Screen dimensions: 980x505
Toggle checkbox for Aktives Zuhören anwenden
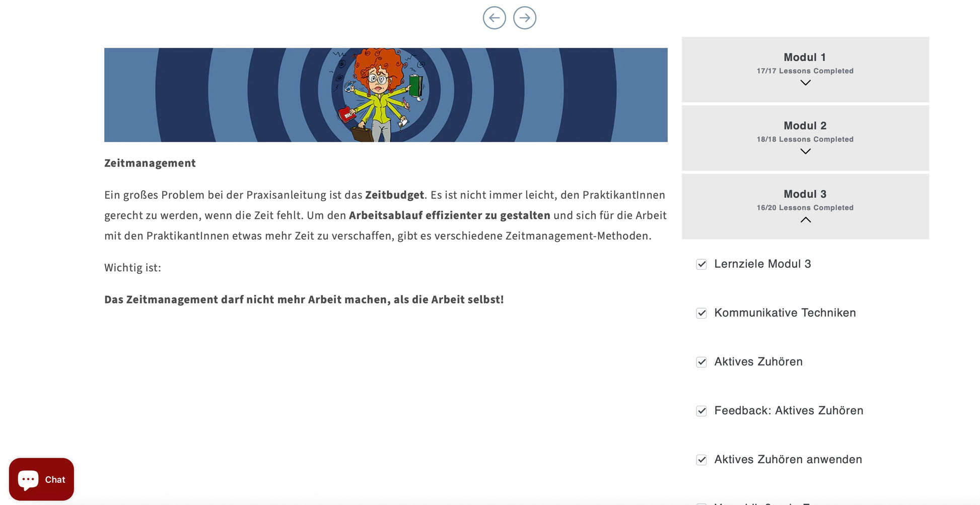pos(702,460)
